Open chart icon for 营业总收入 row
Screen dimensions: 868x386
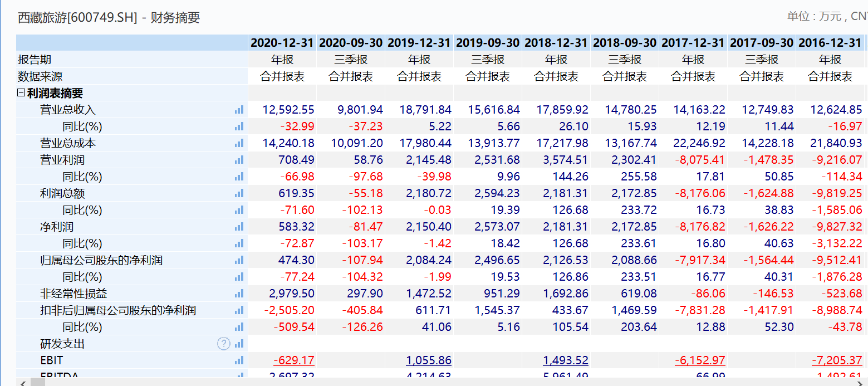click(x=239, y=110)
